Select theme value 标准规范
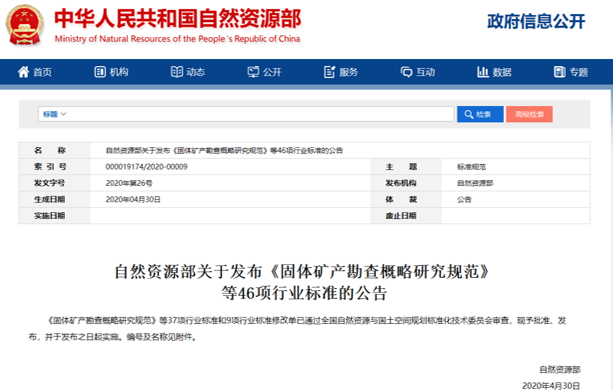Screen dimensions: 613x390 coord(471,167)
